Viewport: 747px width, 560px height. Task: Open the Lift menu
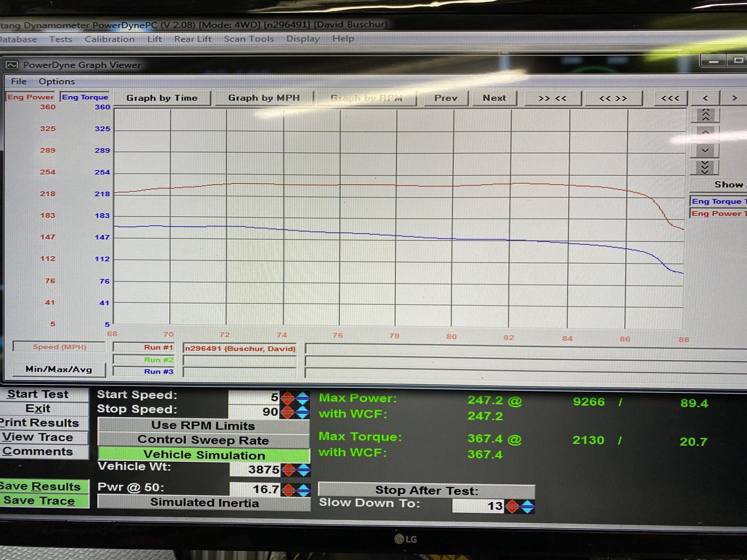coord(155,39)
